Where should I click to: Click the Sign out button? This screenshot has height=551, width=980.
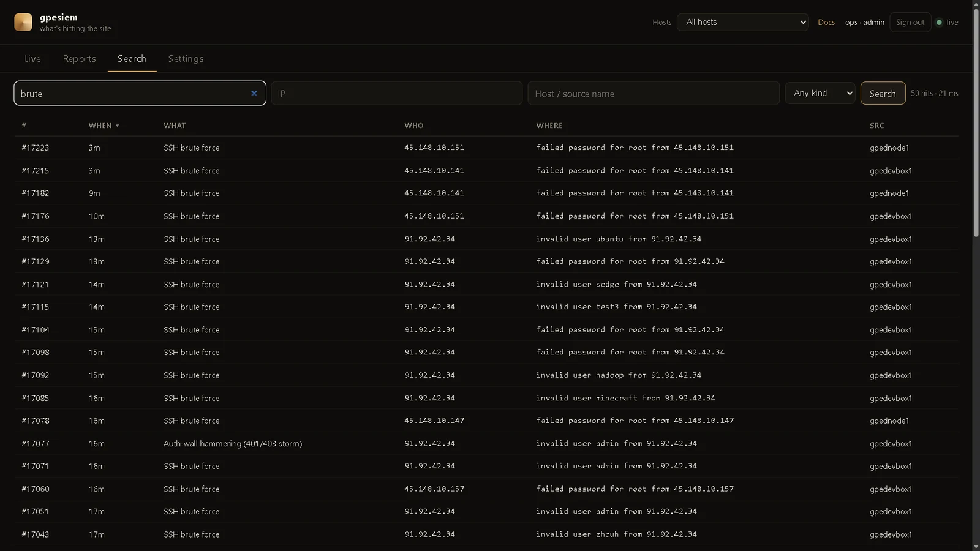tap(910, 22)
